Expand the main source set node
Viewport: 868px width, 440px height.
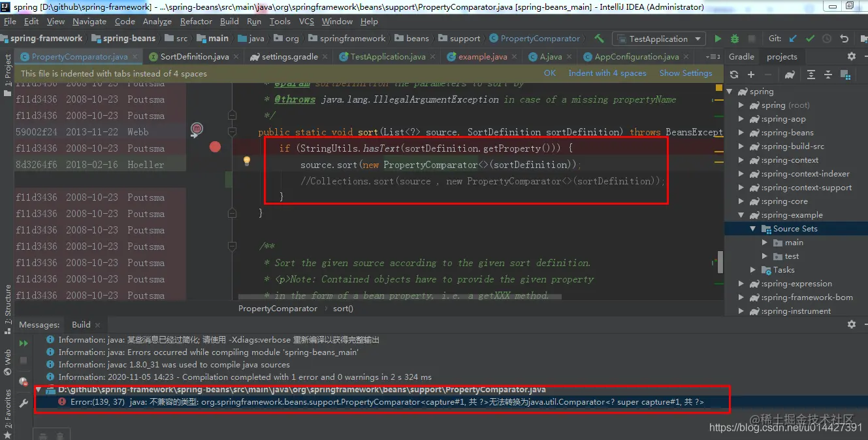click(x=765, y=243)
